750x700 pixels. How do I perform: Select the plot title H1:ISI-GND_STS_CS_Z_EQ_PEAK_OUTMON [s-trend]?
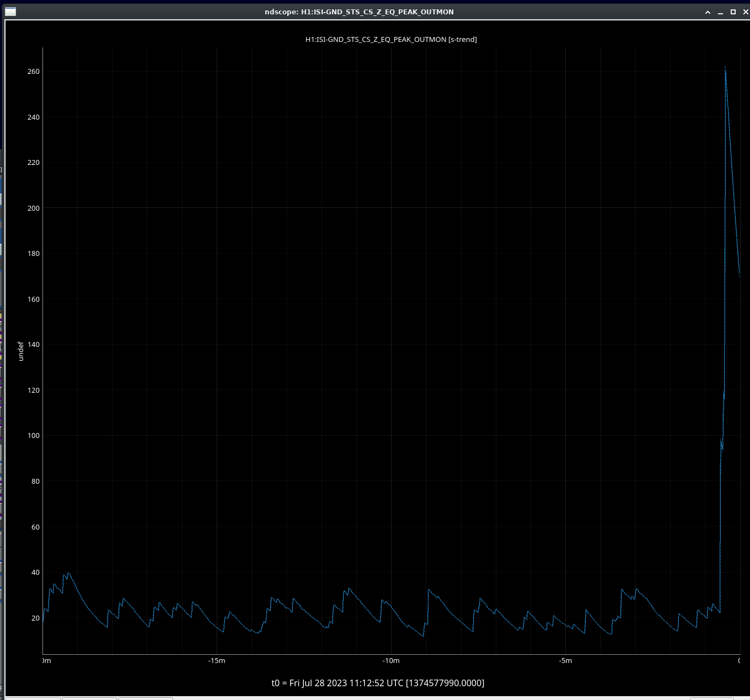[391, 39]
